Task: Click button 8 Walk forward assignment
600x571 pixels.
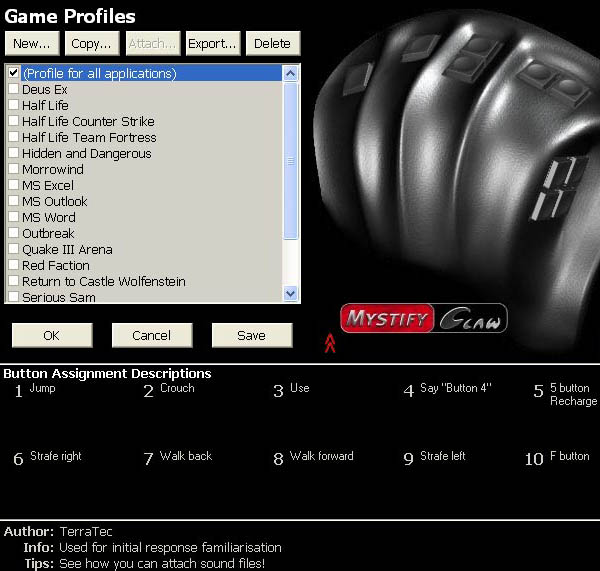Action: coord(313,457)
